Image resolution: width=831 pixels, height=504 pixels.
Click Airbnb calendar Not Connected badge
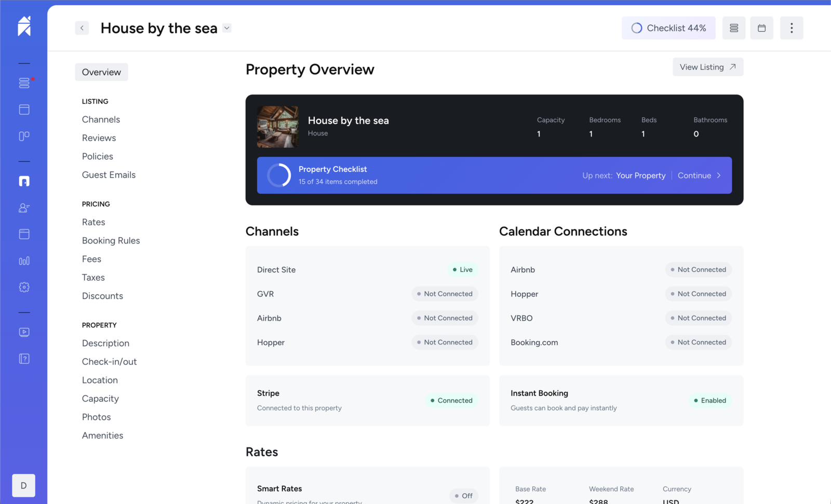(699, 270)
